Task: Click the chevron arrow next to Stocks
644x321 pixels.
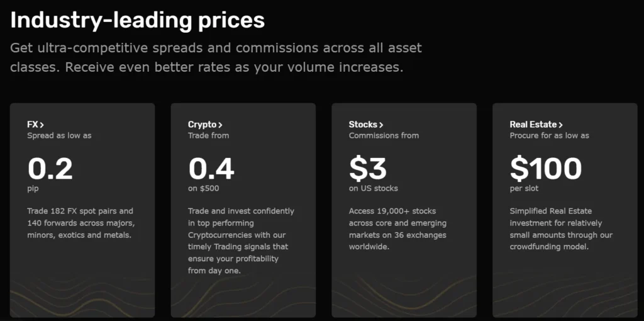Action: [x=381, y=125]
